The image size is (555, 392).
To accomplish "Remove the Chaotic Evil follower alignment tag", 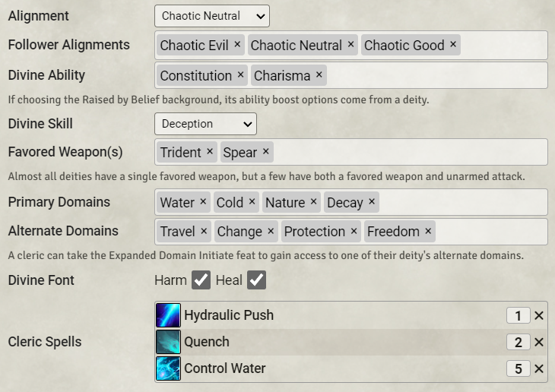I will pyautogui.click(x=237, y=45).
